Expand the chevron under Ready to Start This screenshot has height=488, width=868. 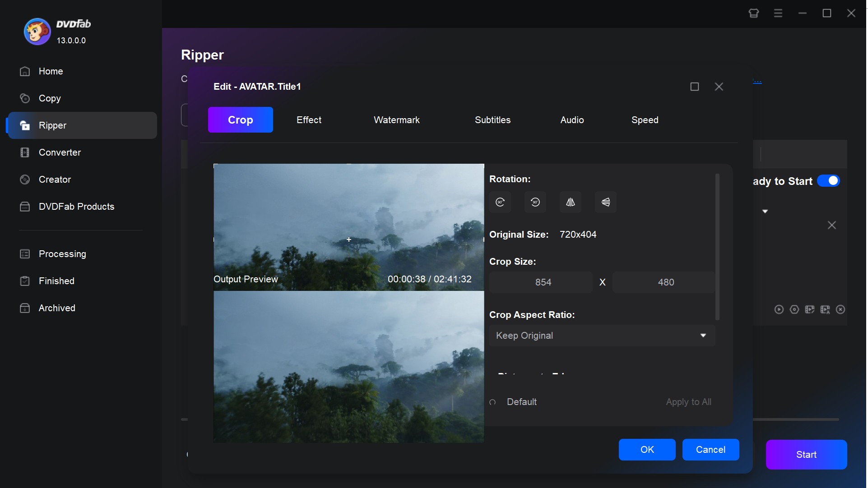tap(766, 210)
